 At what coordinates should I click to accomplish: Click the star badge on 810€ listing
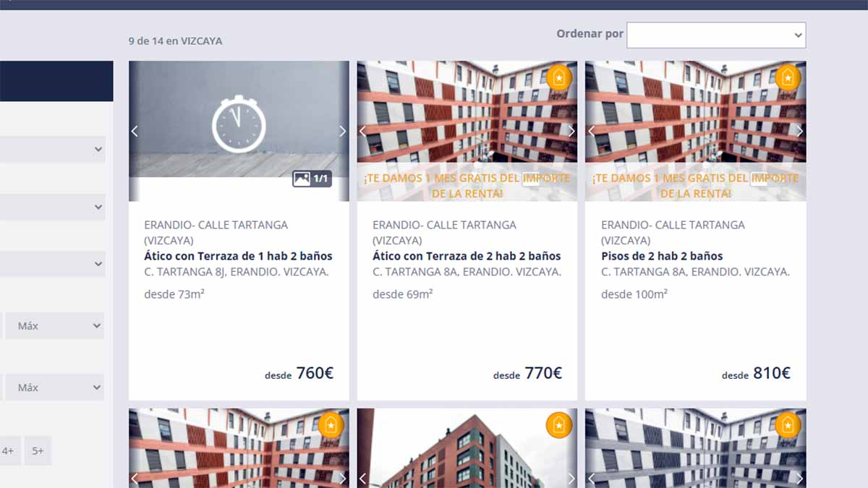click(788, 77)
